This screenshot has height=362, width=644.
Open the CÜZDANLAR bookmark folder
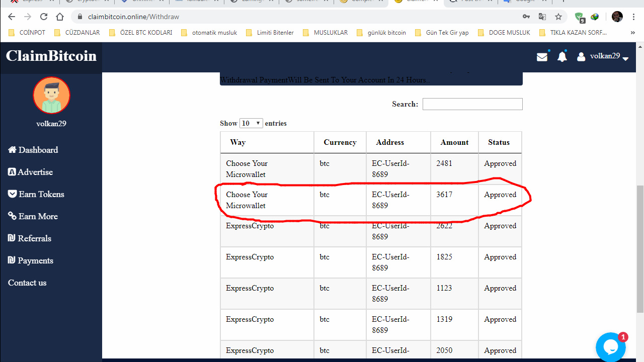coord(77,33)
